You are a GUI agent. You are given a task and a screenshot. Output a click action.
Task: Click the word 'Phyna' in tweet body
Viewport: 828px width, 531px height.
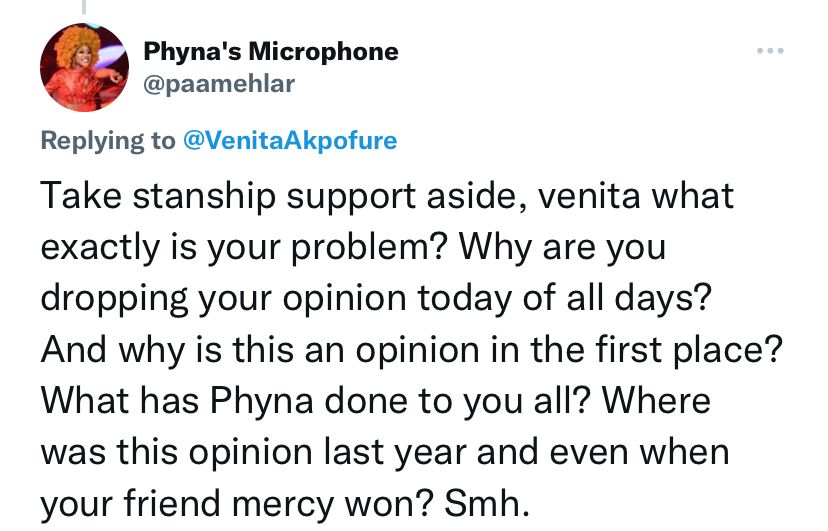click(x=262, y=401)
